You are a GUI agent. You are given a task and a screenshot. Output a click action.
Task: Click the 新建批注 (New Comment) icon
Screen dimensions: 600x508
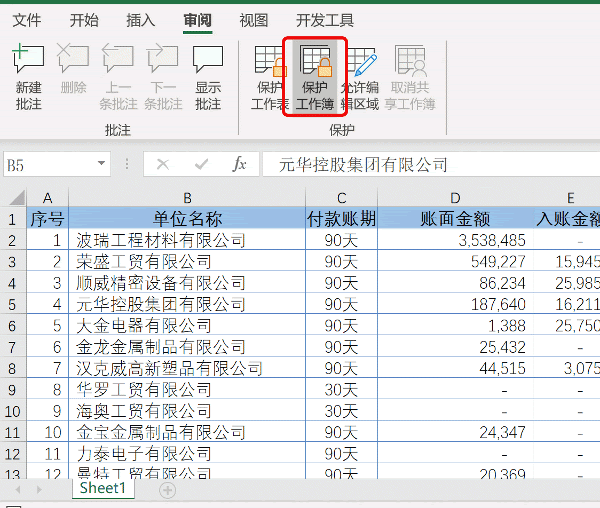pyautogui.click(x=28, y=62)
